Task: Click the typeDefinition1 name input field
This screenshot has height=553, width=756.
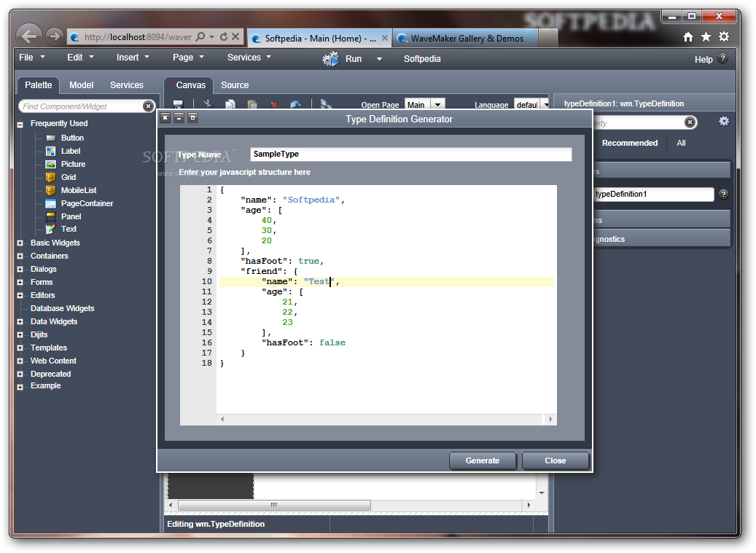Action: (x=654, y=194)
